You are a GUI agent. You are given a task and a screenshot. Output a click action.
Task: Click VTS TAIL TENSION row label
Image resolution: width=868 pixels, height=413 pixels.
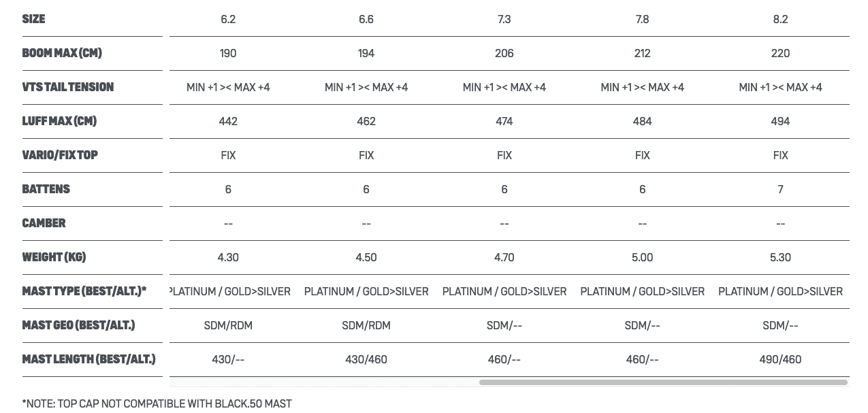coord(67,87)
